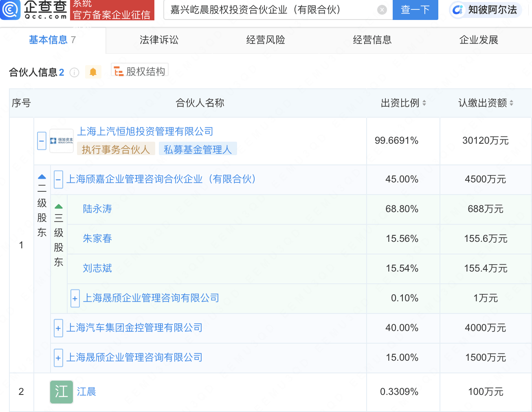Screen dimensions: 532x412
Task: Switch to the 经营信息 tab
Action: (x=372, y=40)
